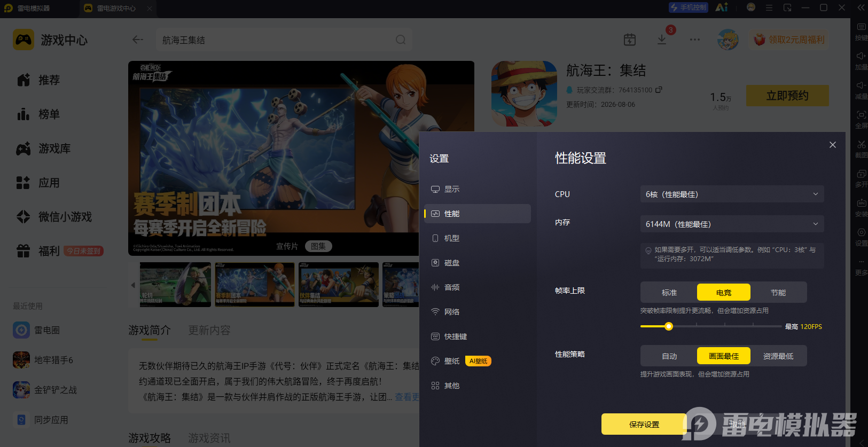This screenshot has width=868, height=447.
Task: Click the 保存设置 button
Action: coord(644,425)
